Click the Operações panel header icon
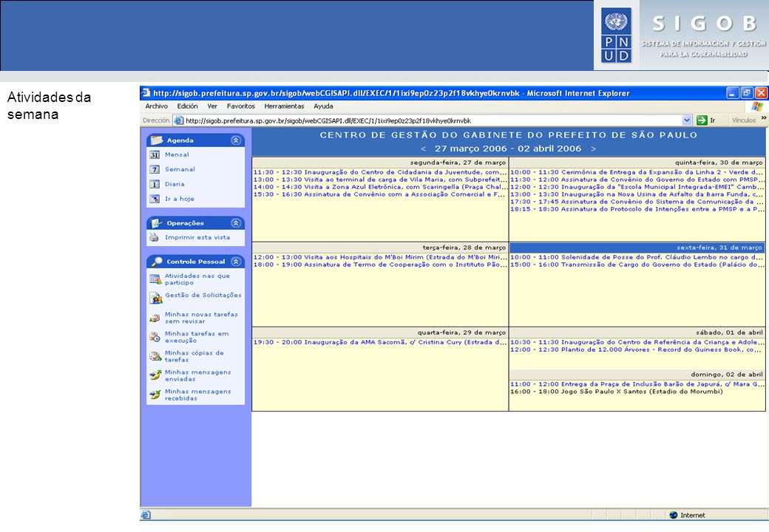769x532 pixels. [157, 223]
